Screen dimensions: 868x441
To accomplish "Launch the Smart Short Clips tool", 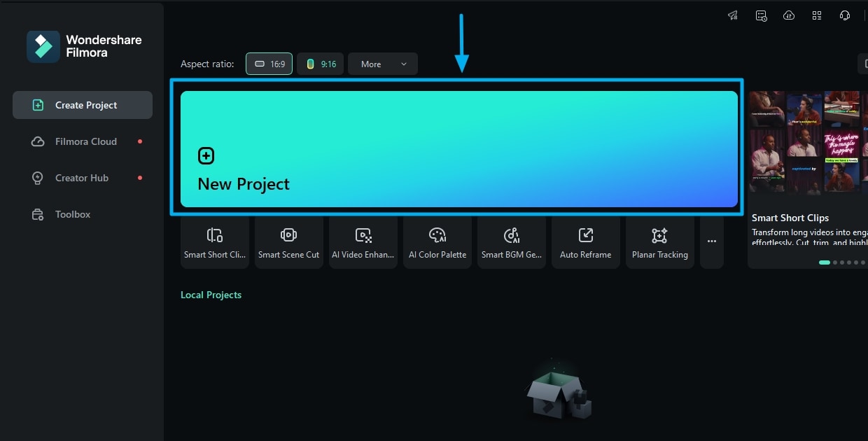I will (x=215, y=242).
